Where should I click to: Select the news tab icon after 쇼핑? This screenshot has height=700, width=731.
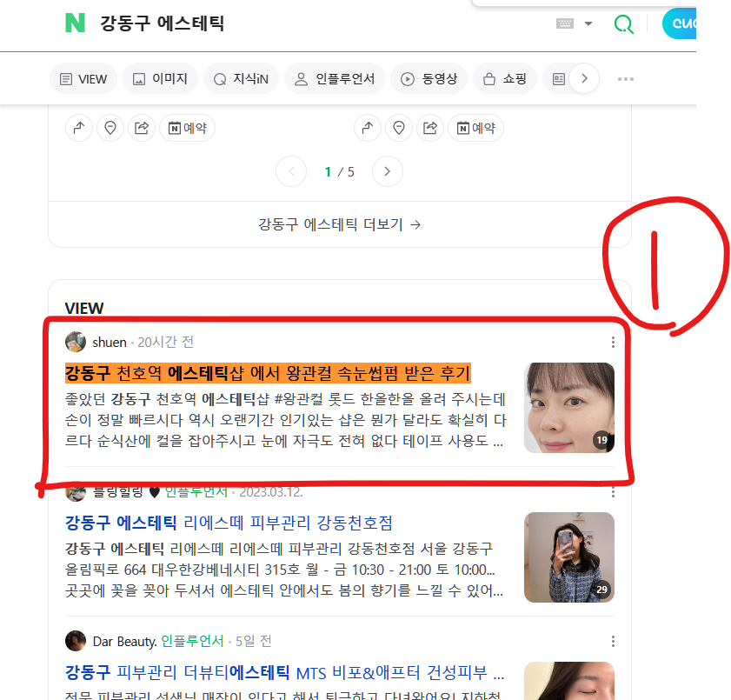(559, 79)
